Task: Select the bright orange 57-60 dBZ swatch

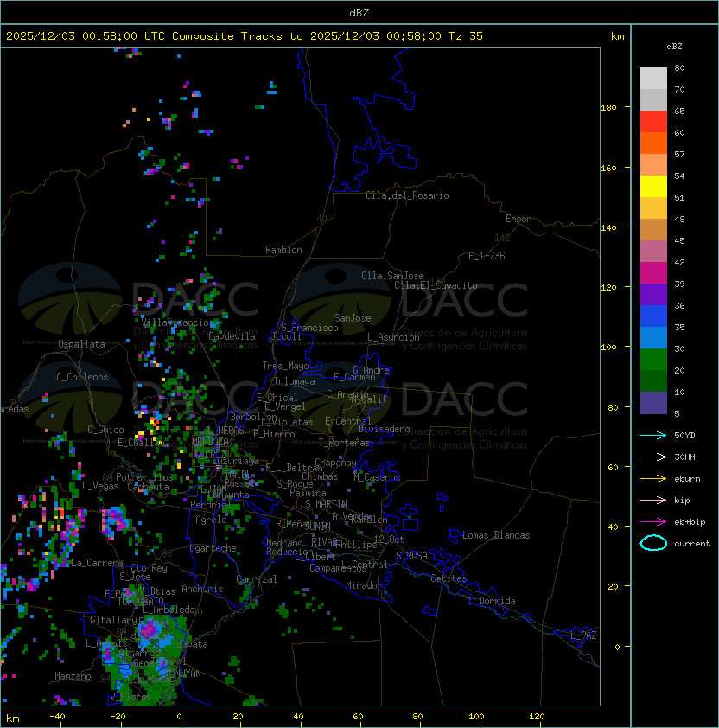Action: point(653,143)
